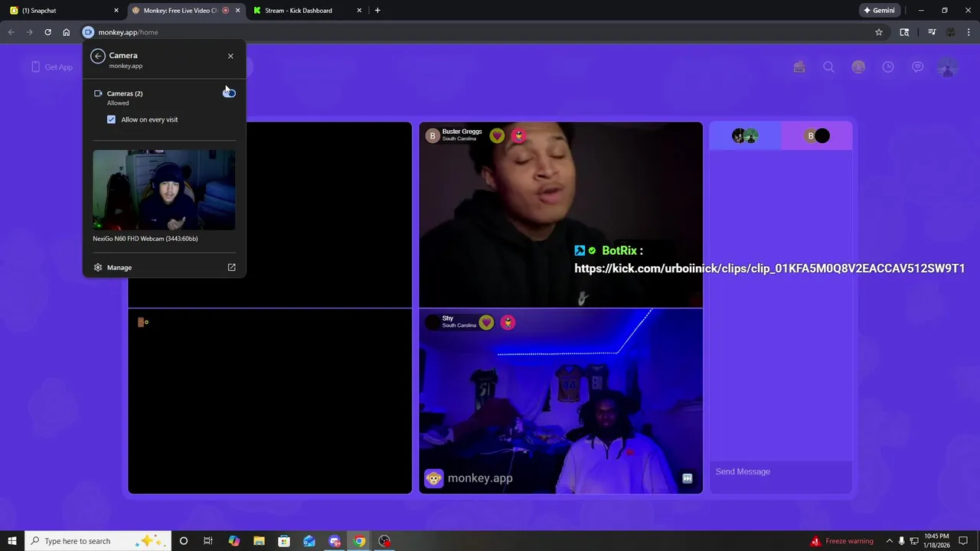980x551 pixels.
Task: Open the Monkey user profile picture
Action: [948, 67]
